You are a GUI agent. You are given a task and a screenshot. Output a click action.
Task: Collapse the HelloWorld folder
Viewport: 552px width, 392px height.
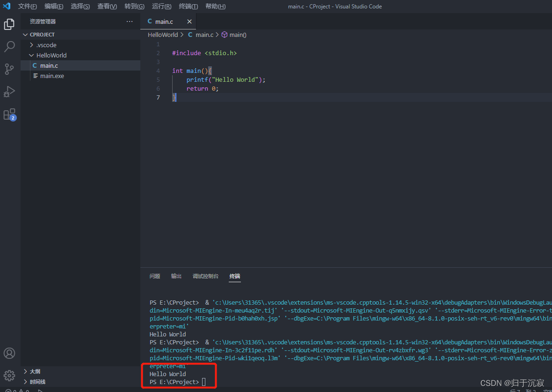click(x=80, y=55)
